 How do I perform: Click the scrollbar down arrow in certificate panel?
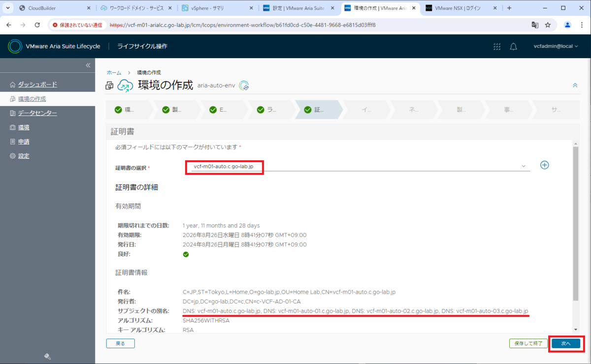(x=576, y=330)
